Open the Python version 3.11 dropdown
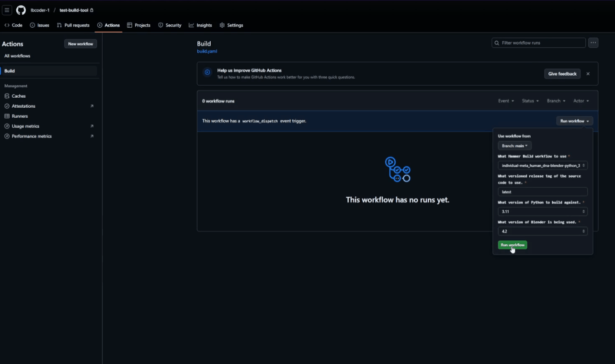 [x=542, y=212]
